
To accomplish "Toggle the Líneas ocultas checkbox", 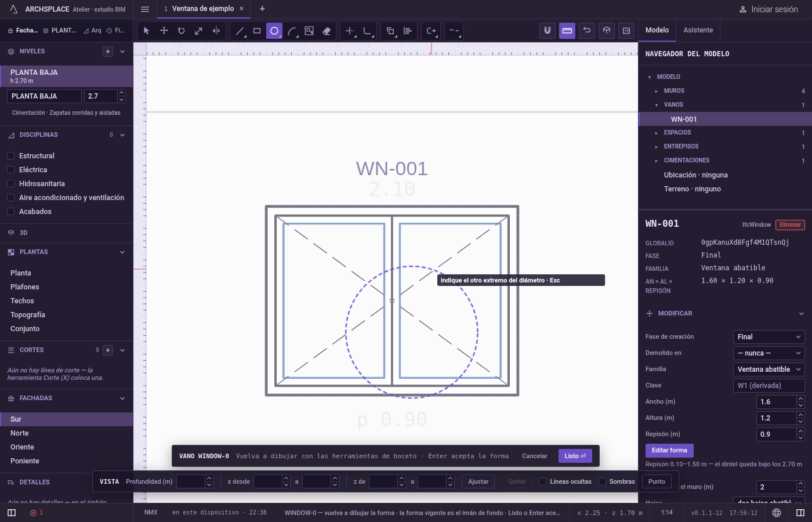I will (542, 481).
